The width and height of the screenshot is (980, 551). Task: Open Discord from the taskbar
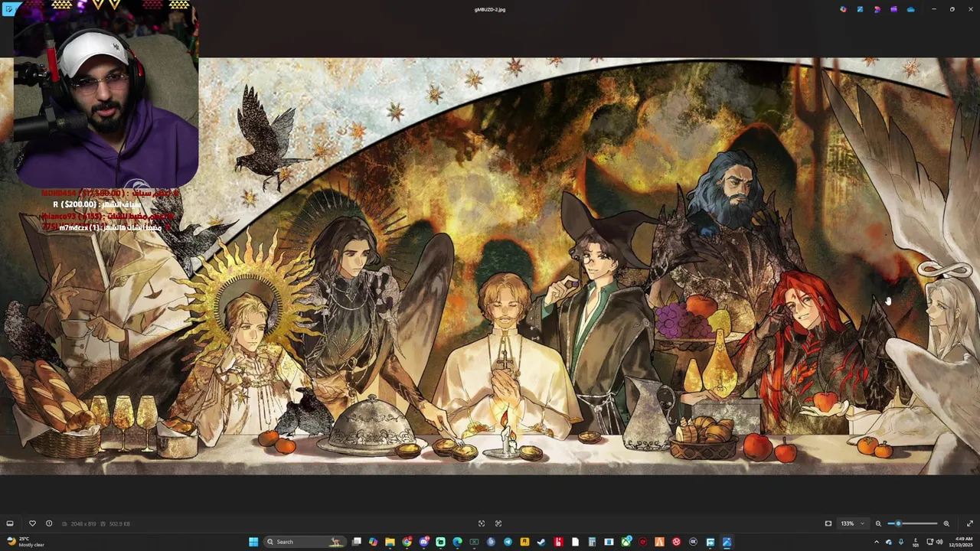click(x=423, y=542)
